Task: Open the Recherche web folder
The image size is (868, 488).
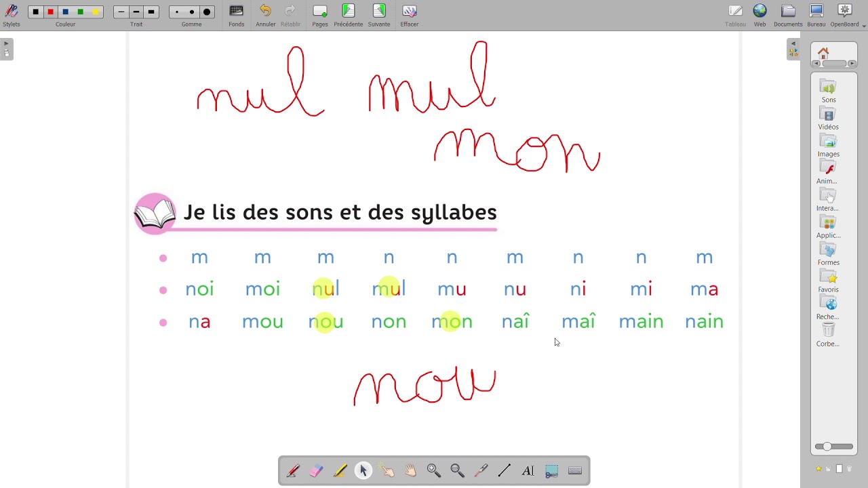Action: click(828, 308)
